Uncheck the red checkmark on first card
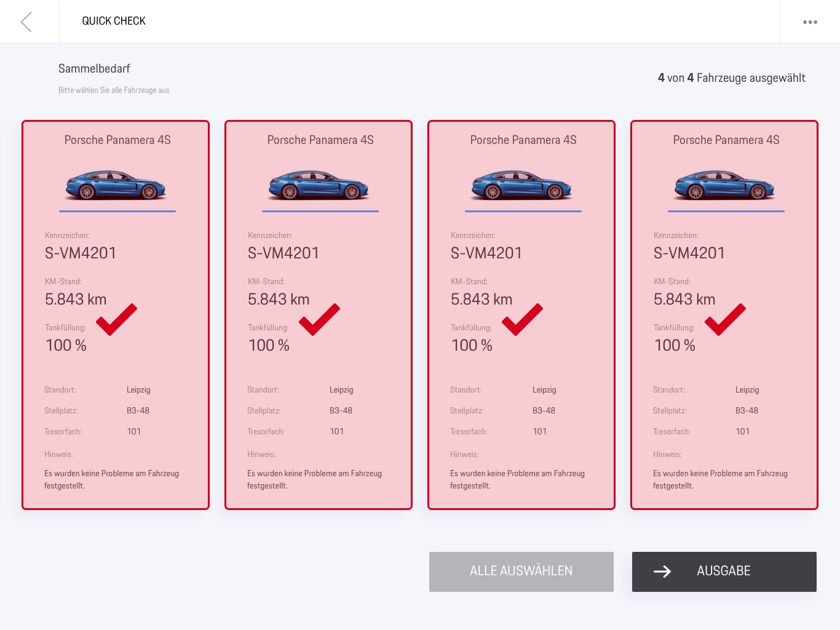Image resolution: width=840 pixels, height=630 pixels. click(x=116, y=319)
